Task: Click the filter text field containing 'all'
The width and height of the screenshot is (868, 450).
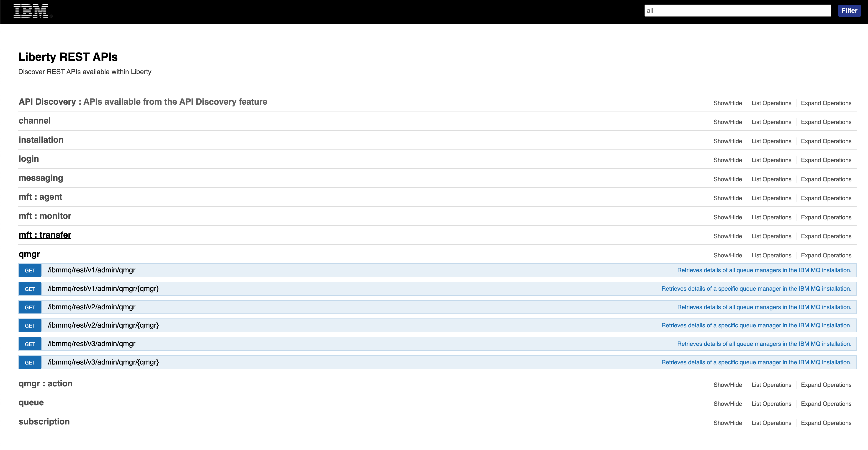Action: (x=737, y=10)
